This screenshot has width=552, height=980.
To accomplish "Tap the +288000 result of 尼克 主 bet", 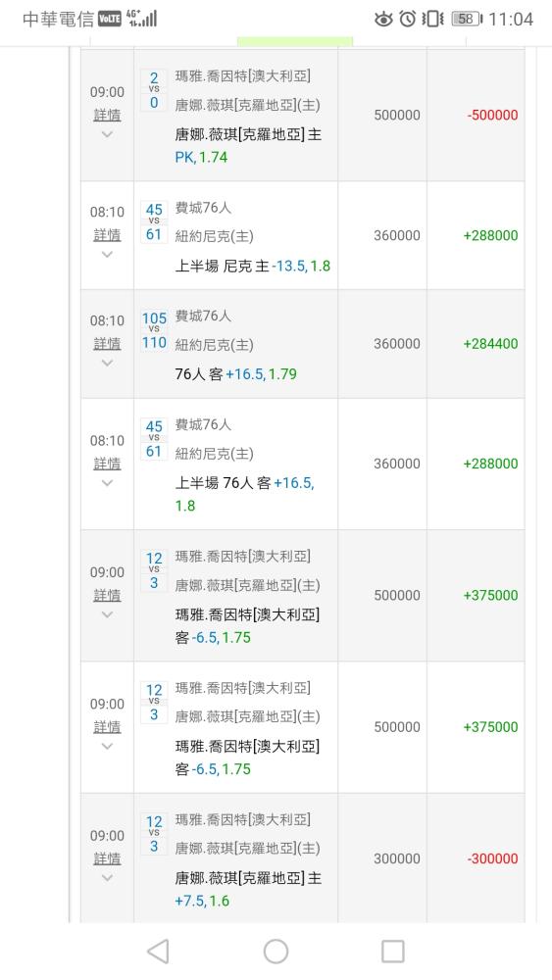I will 491,235.
